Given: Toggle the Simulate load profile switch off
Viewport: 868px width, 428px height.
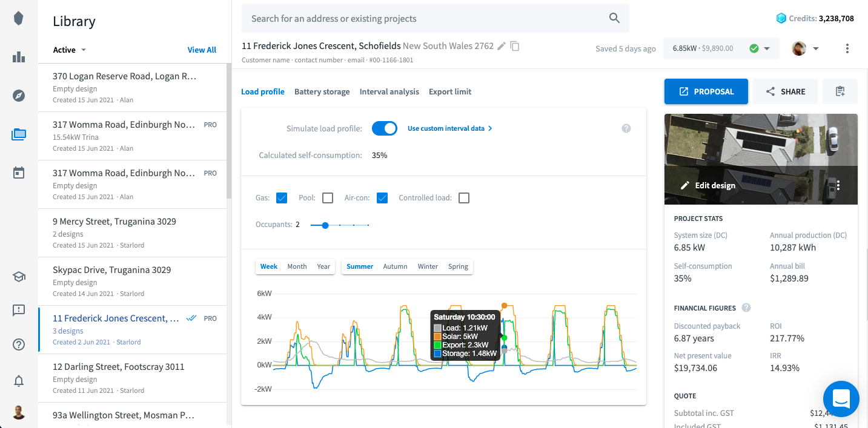Looking at the screenshot, I should pyautogui.click(x=384, y=128).
